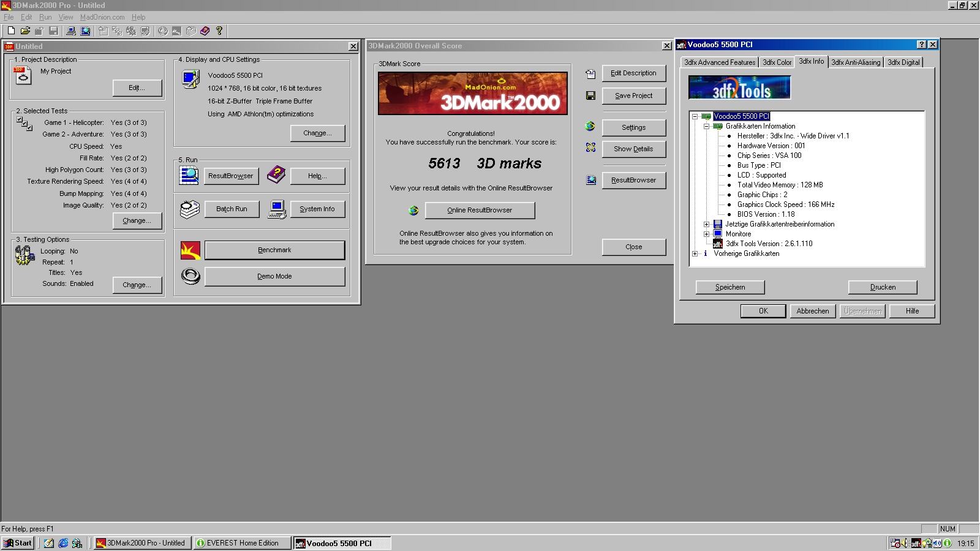The width and height of the screenshot is (980, 551).
Task: Open the File menu
Action: (x=9, y=17)
